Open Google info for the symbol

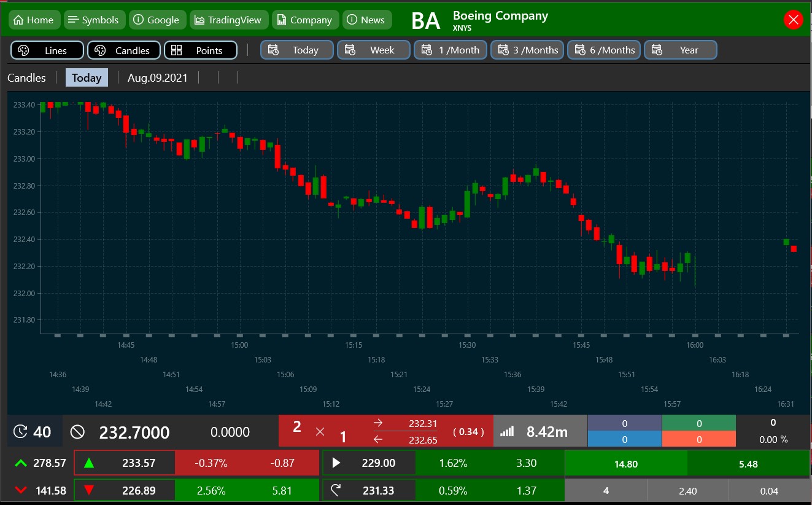[x=157, y=20]
